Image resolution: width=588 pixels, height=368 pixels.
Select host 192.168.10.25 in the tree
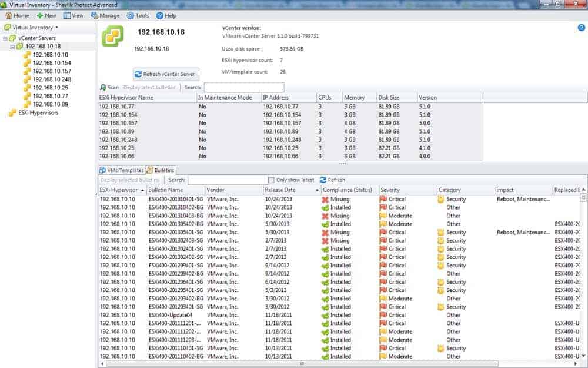click(50, 88)
